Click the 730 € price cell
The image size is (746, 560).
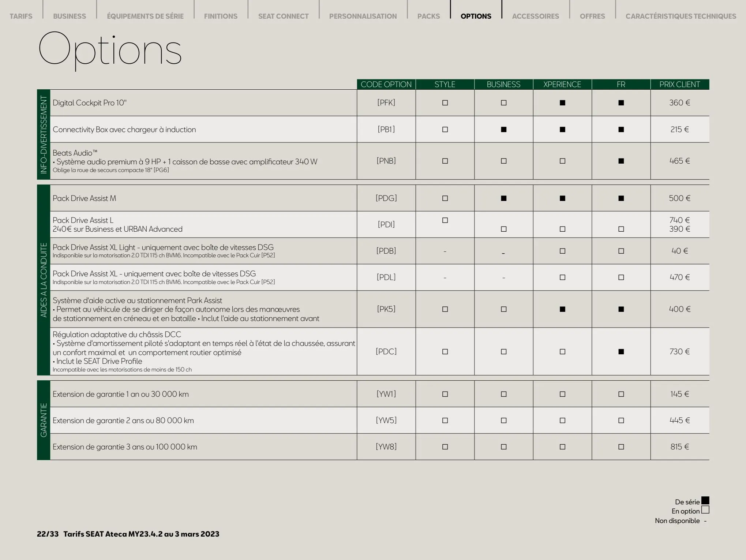point(680,352)
